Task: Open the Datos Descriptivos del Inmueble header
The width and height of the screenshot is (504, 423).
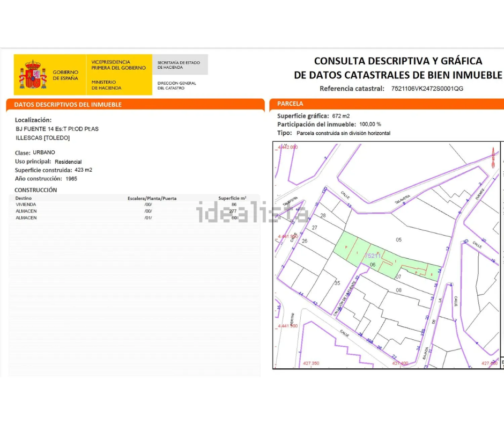Action: coord(68,105)
